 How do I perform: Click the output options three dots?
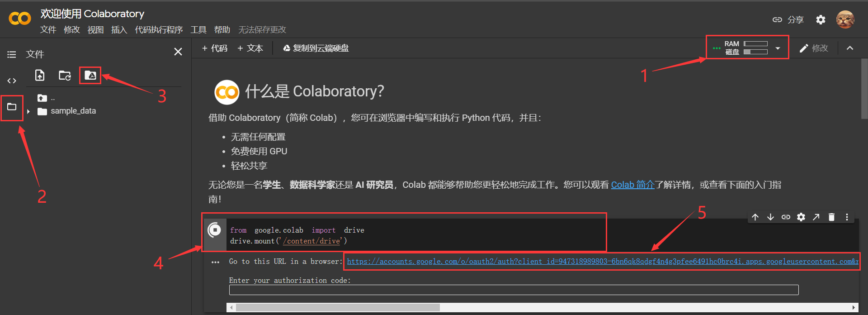(x=215, y=262)
